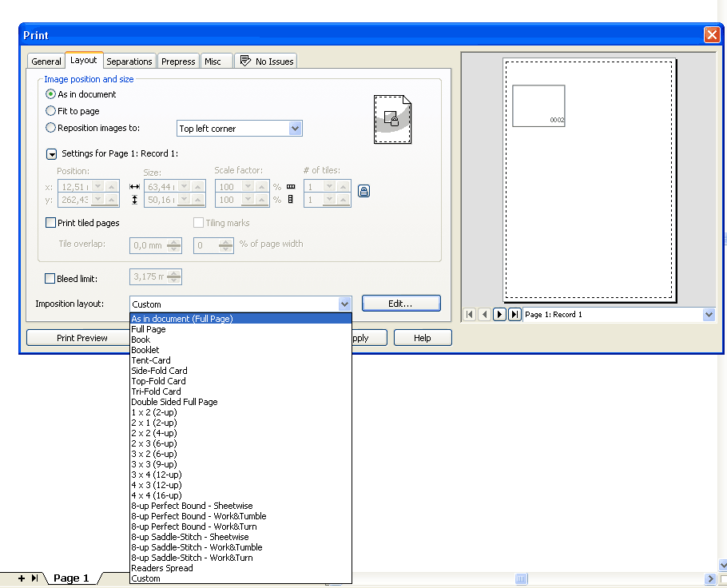Screen dimensions: 727x588
Task: Choose Custom at the list bottom
Action: pos(240,578)
